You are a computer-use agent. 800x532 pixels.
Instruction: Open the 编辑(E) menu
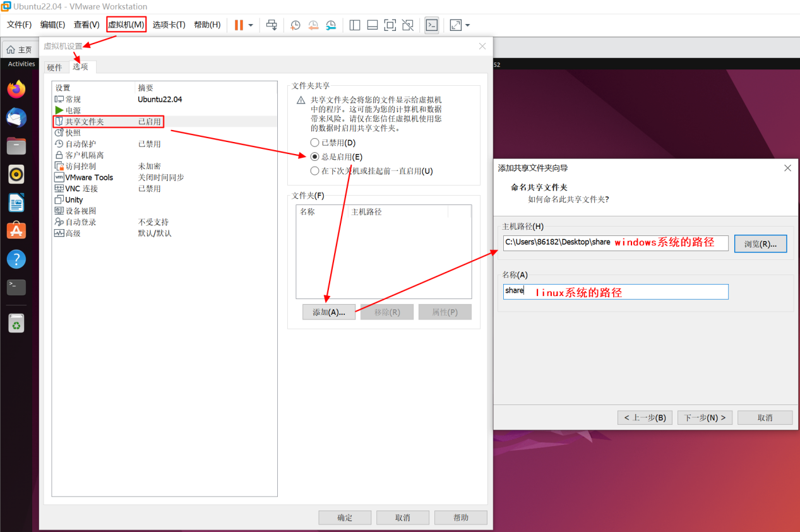(x=52, y=25)
